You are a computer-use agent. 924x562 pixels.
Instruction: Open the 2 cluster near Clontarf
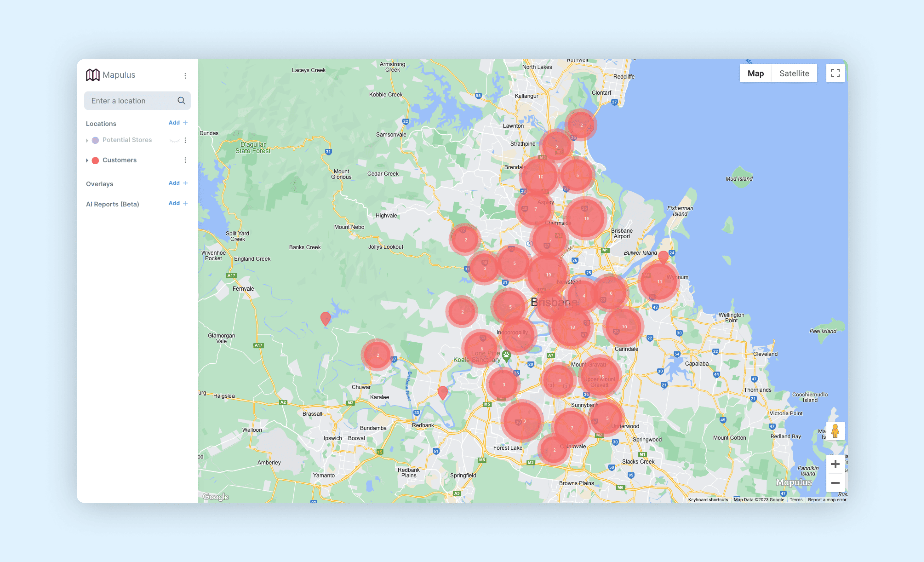pos(581,125)
